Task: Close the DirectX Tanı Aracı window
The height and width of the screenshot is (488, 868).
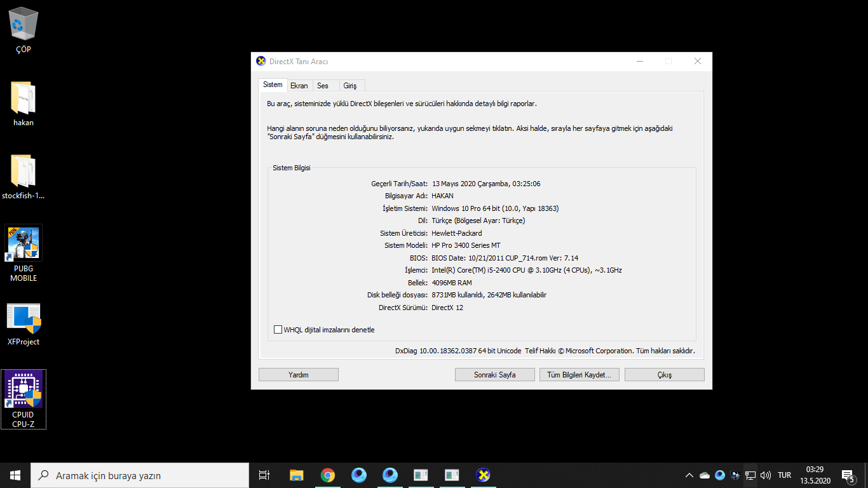Action: pyautogui.click(x=697, y=62)
